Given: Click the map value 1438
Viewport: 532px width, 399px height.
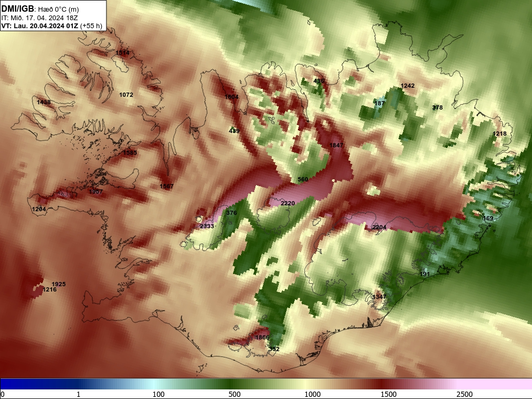Looking at the screenshot, I should tap(44, 102).
